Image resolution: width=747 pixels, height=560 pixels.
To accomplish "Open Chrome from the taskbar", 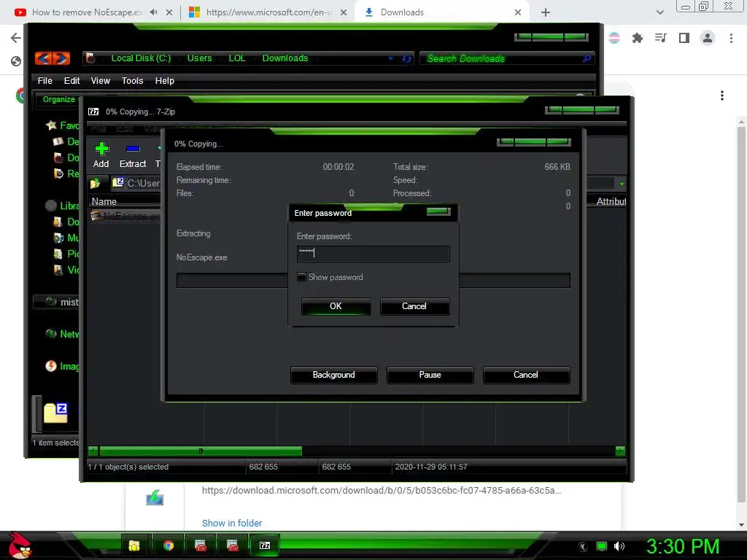I will tap(169, 545).
